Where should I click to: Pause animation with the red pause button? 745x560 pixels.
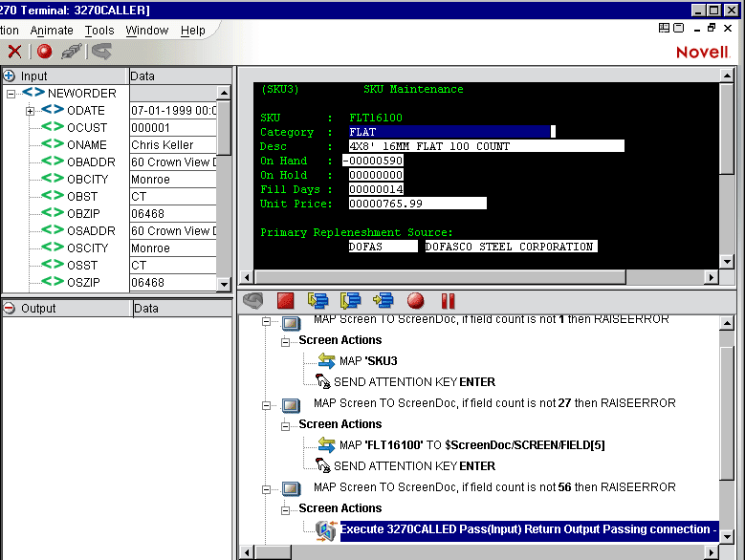click(448, 301)
